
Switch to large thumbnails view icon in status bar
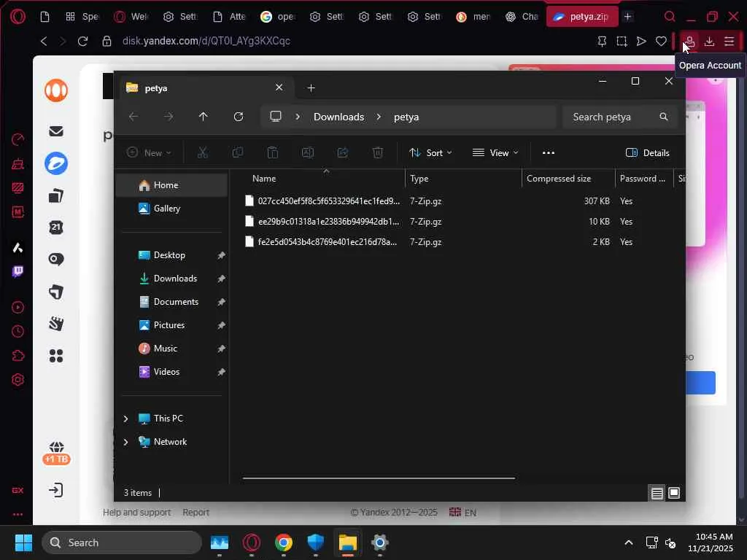click(x=674, y=493)
